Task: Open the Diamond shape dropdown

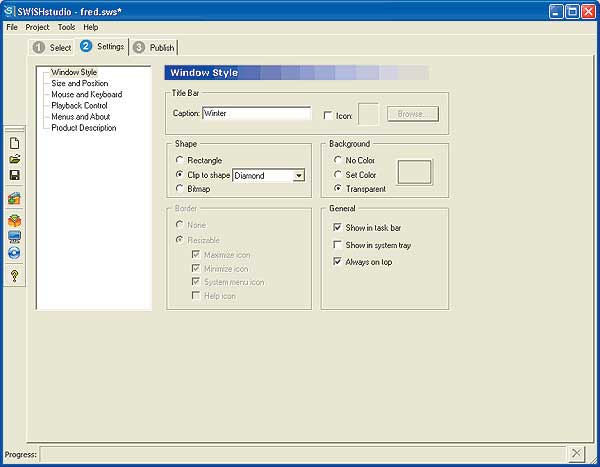Action: pos(298,175)
